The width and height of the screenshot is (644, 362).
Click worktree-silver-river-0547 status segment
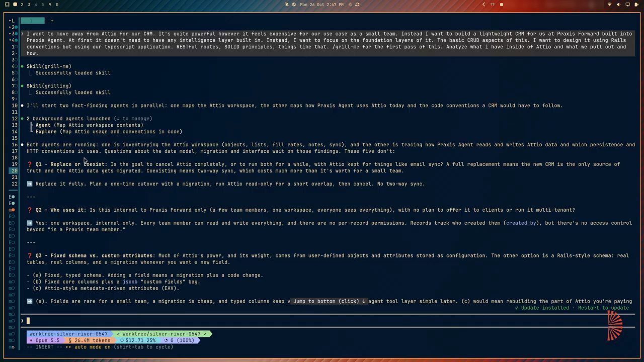(68, 334)
